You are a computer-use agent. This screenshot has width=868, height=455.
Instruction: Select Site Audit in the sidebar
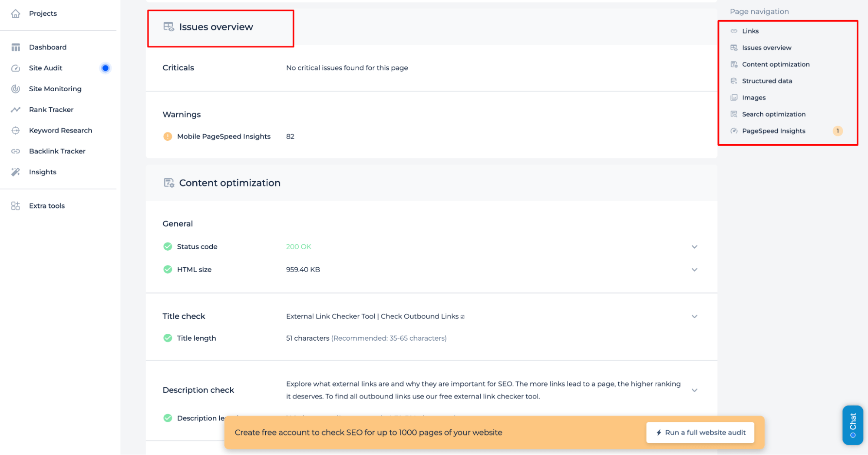46,68
